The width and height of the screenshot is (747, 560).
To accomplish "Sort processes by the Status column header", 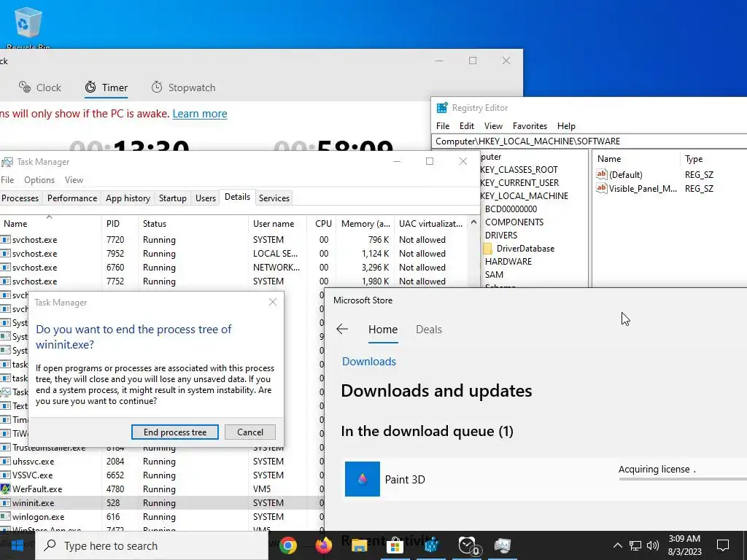I will (193, 223).
